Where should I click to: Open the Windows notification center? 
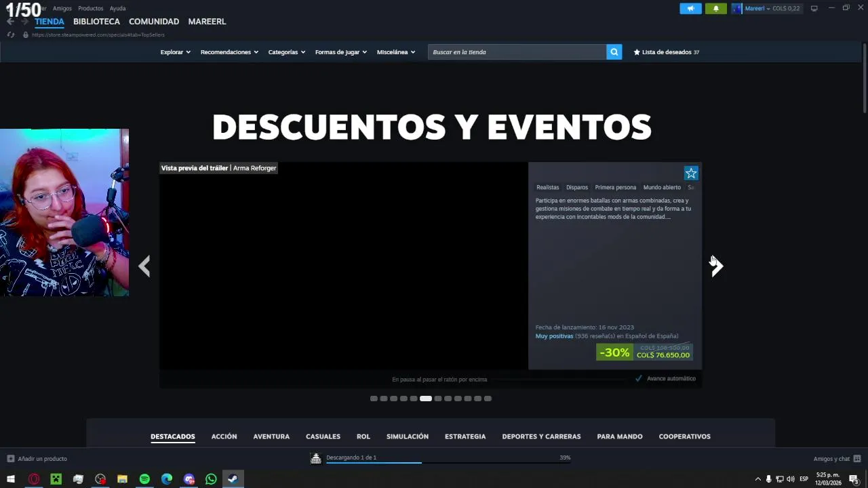(854, 479)
